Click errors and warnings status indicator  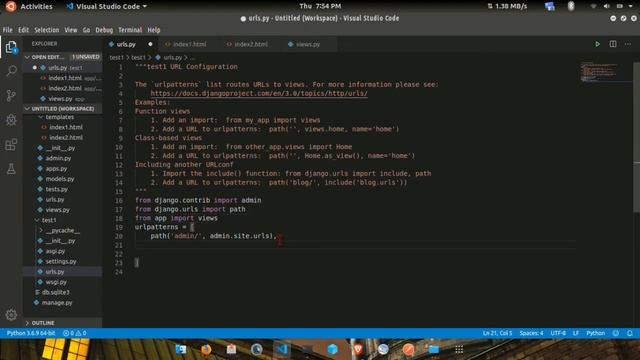pos(75,333)
